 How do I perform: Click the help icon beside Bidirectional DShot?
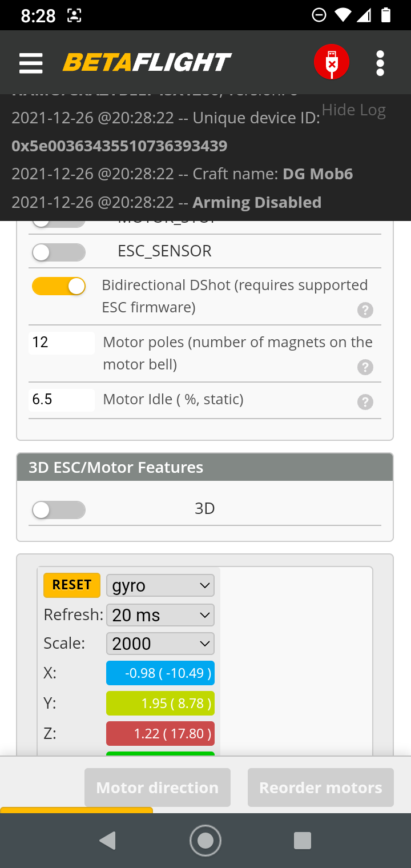365,310
